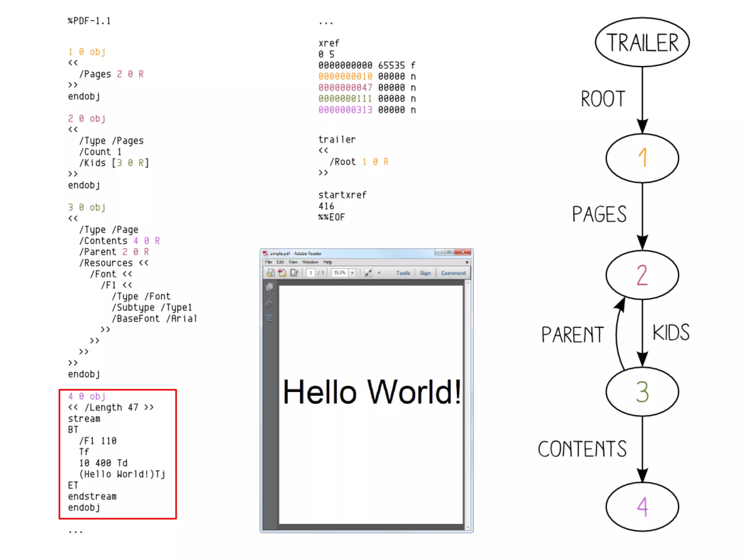Viewport: 747px width, 560px height.
Task: Open the Attachments paperclip panel
Action: click(270, 302)
